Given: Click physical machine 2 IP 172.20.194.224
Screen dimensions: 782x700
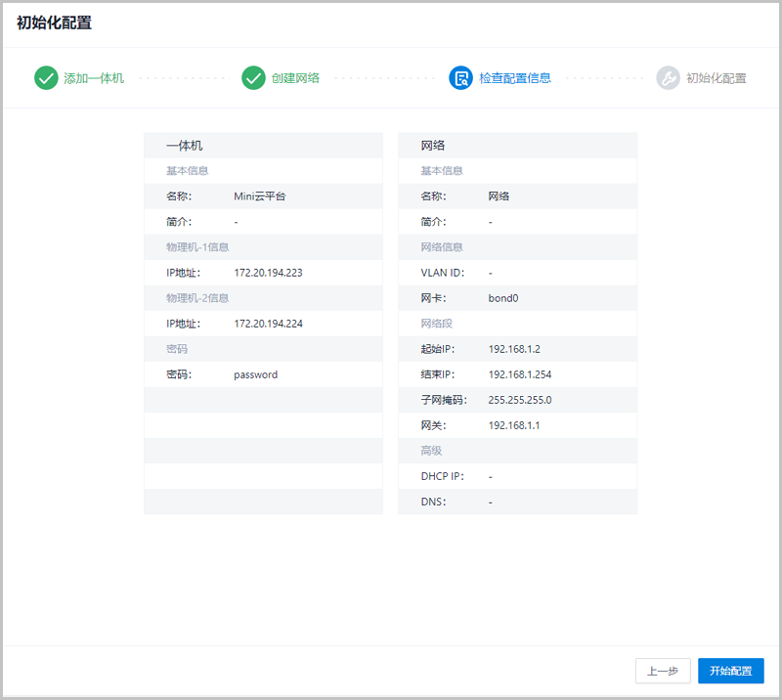Looking at the screenshot, I should point(268,324).
